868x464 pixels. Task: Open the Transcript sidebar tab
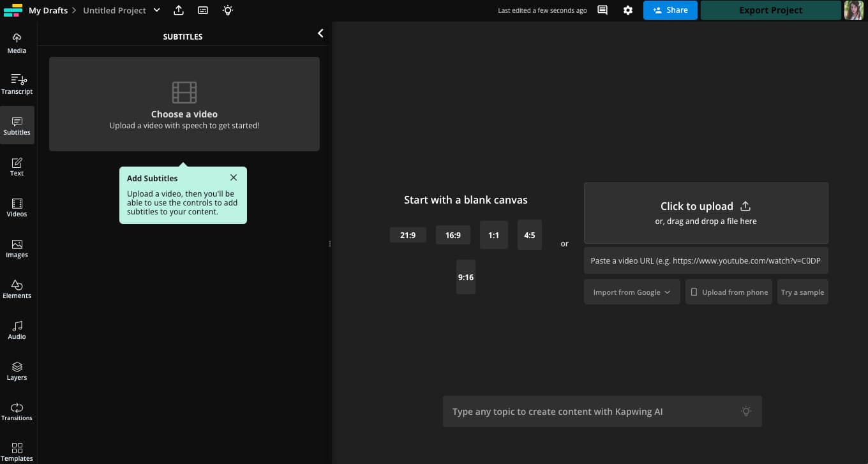coord(17,84)
